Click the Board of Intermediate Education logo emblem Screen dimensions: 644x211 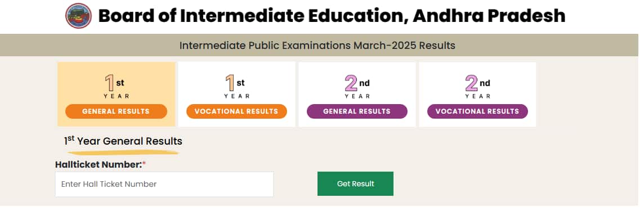[78, 16]
